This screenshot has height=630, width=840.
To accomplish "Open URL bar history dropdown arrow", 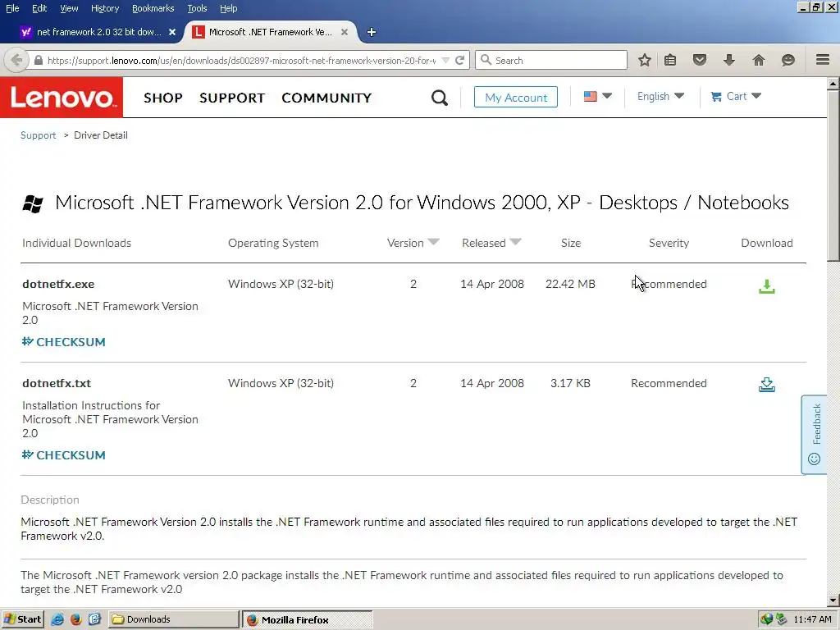I will coord(445,60).
